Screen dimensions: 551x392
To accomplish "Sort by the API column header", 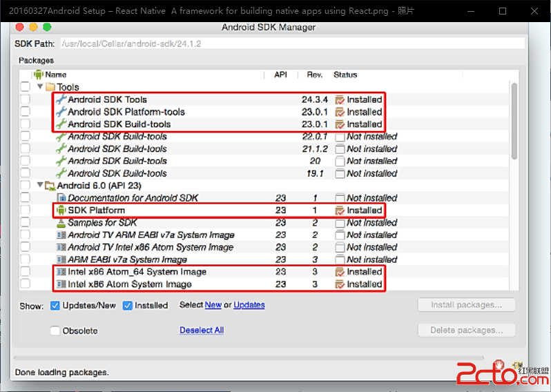I will click(280, 75).
